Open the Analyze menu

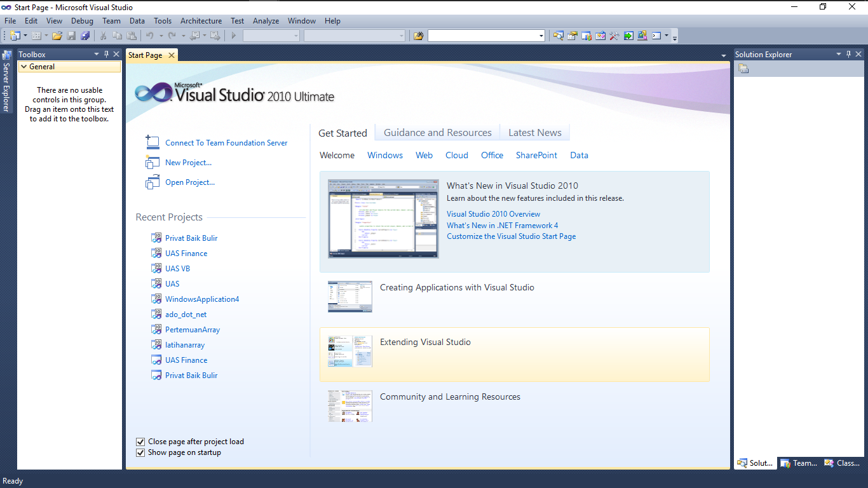point(266,21)
